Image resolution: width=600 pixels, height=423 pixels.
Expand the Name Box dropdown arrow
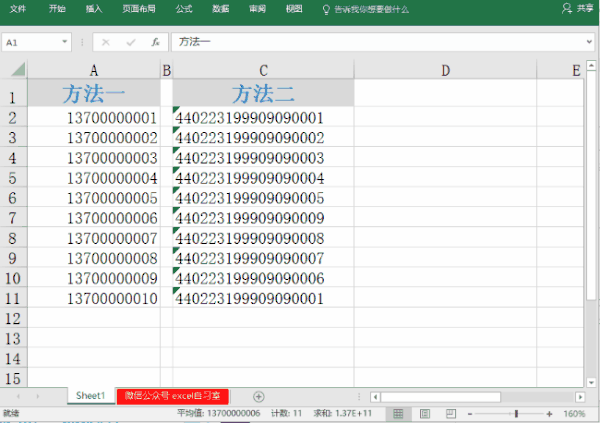[x=65, y=42]
